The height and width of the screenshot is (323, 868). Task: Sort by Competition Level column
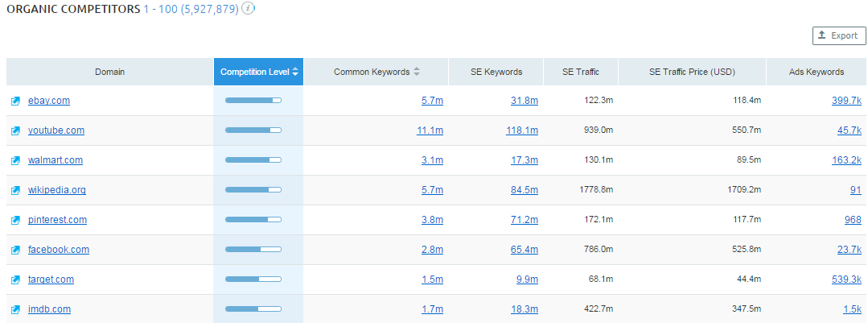click(258, 72)
